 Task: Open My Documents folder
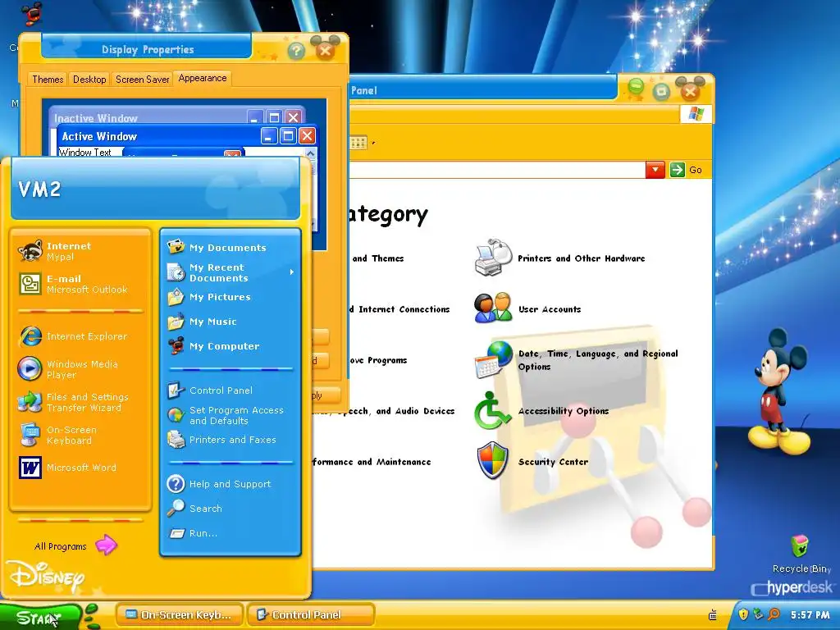pos(231,248)
